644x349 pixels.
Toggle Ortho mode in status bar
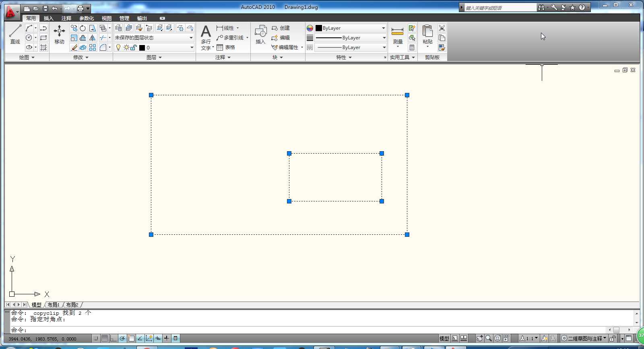pyautogui.click(x=114, y=339)
